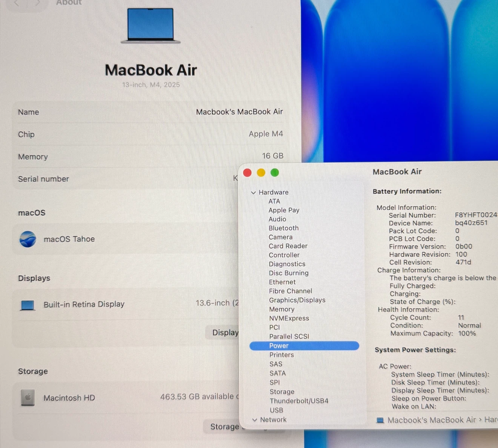The image size is (498, 448).
Task: Select SPI in the Hardware list
Action: pyautogui.click(x=275, y=382)
